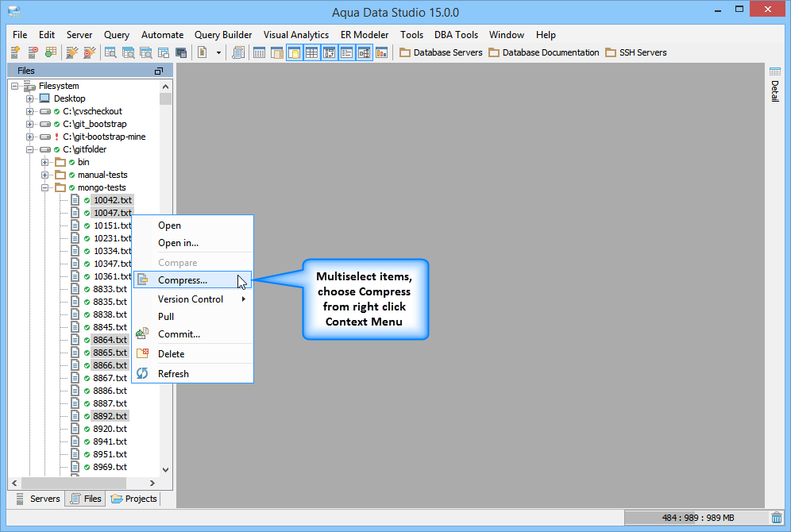Open the SSH Servers bookmark folder
The height and width of the screenshot is (532, 791).
636,52
